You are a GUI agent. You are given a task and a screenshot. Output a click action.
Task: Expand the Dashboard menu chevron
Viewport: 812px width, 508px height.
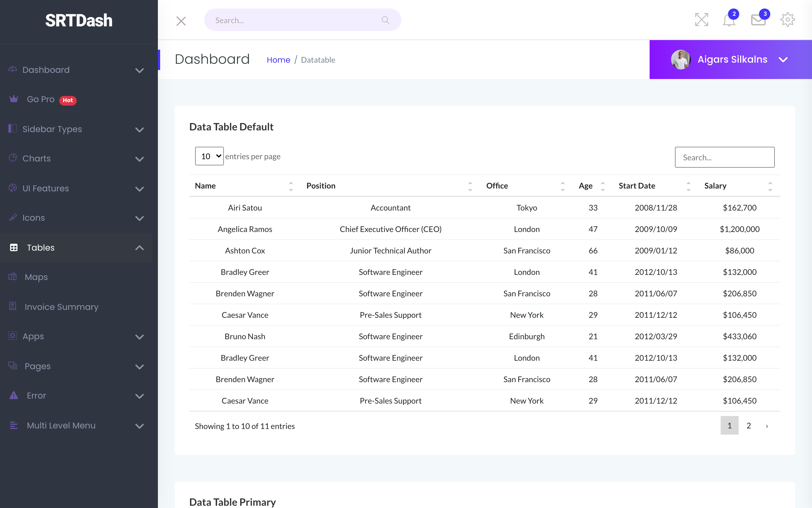[140, 70]
